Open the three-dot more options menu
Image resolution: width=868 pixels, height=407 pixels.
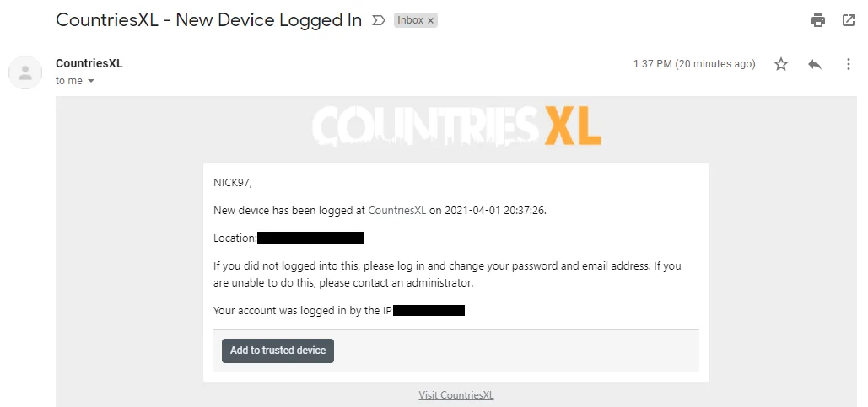click(849, 64)
